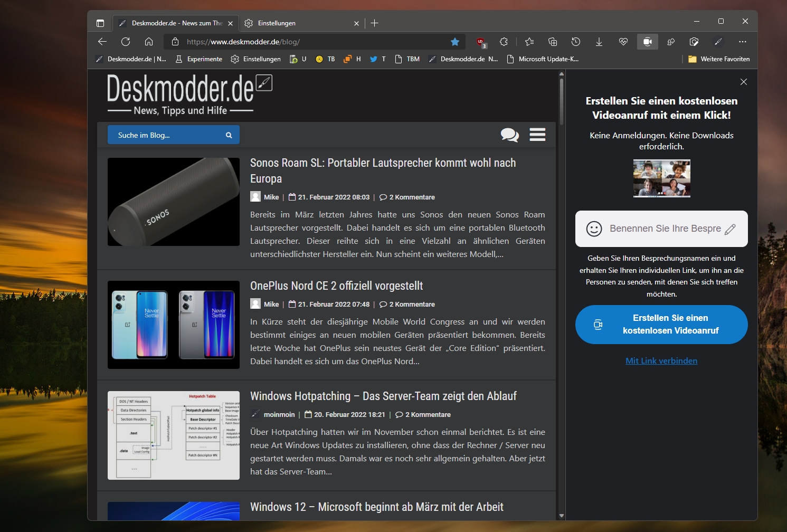Open the Downloads panel
787x532 pixels.
(x=599, y=42)
